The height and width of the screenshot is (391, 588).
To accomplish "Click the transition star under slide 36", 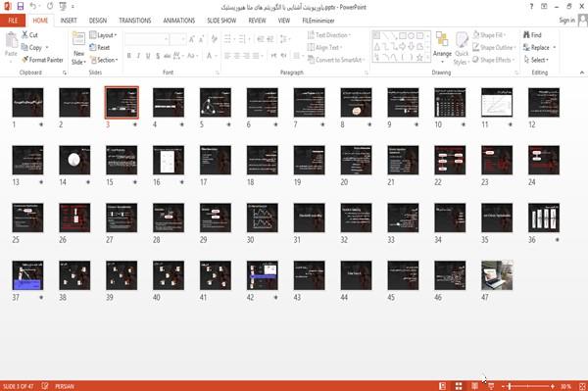I will pos(558,239).
